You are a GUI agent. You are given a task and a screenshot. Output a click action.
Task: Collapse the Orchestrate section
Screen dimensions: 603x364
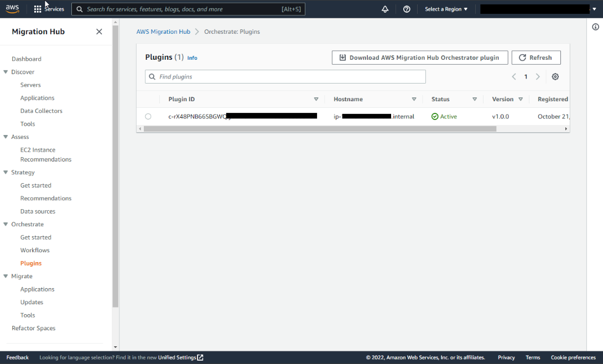coord(6,224)
